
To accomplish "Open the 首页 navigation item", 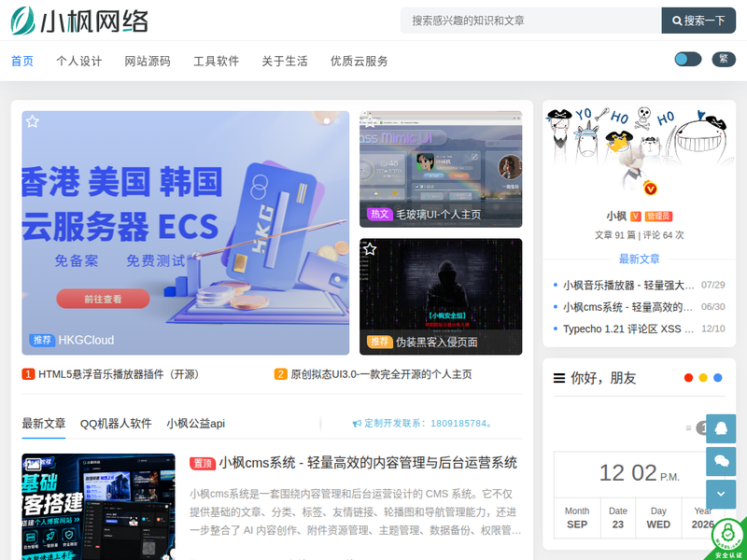I will (21, 61).
